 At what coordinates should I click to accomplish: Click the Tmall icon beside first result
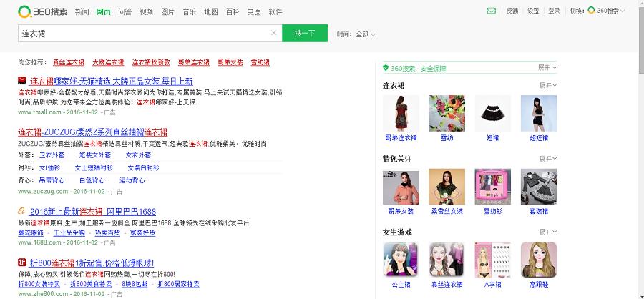(22, 81)
